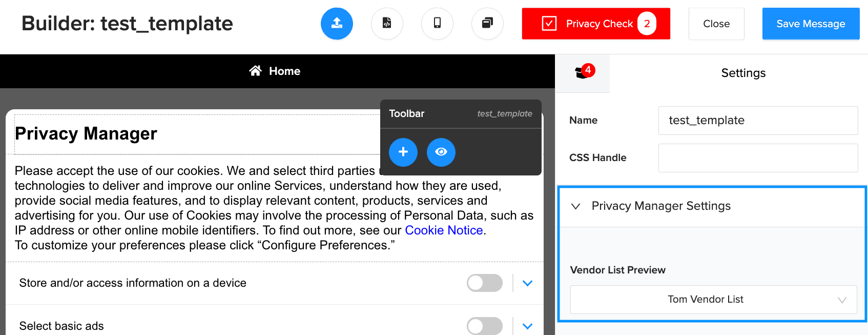Click the red 2 count badge

click(647, 24)
